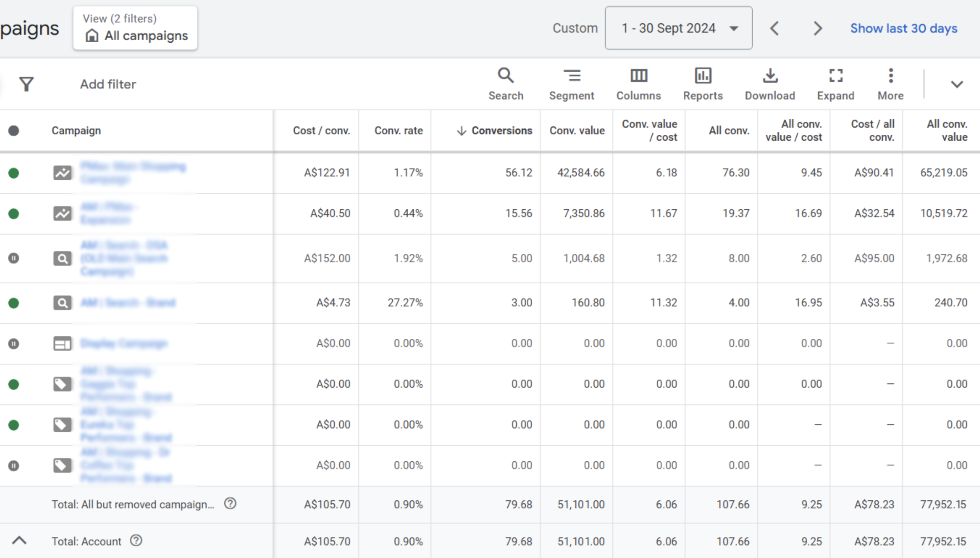The image size is (980, 558).
Task: Toggle the status dot of the seventh campaign row
Action: pyautogui.click(x=14, y=425)
